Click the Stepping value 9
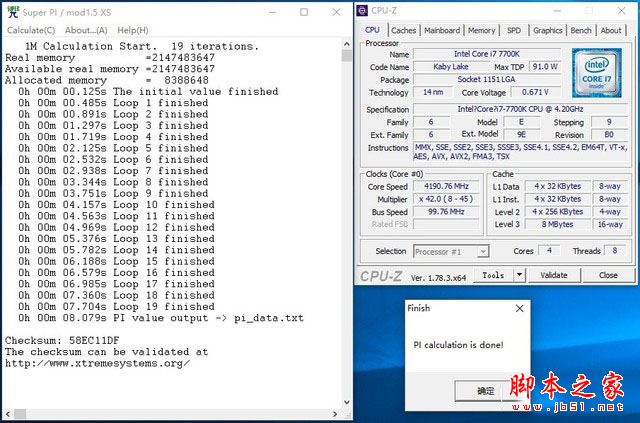 tap(609, 122)
